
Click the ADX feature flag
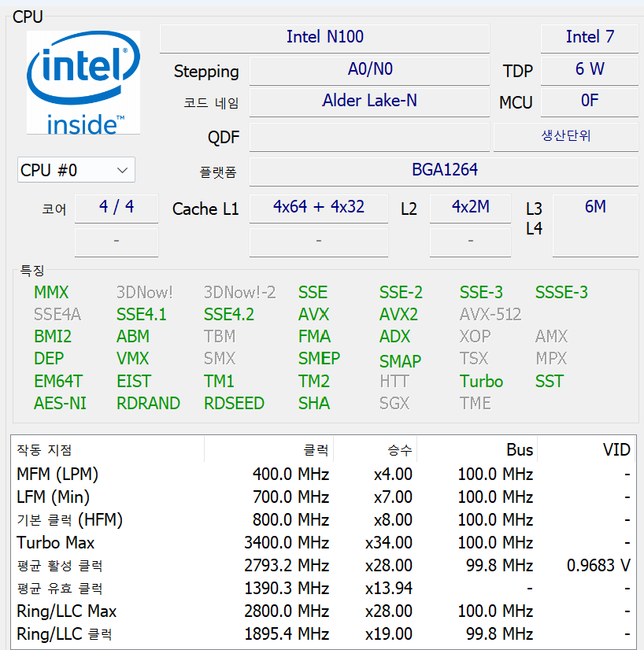pos(394,337)
